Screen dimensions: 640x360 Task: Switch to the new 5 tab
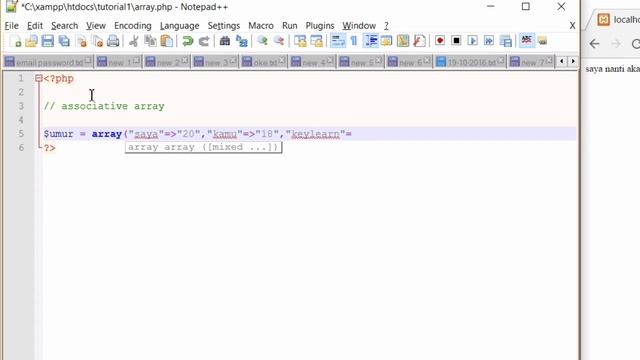click(x=360, y=62)
